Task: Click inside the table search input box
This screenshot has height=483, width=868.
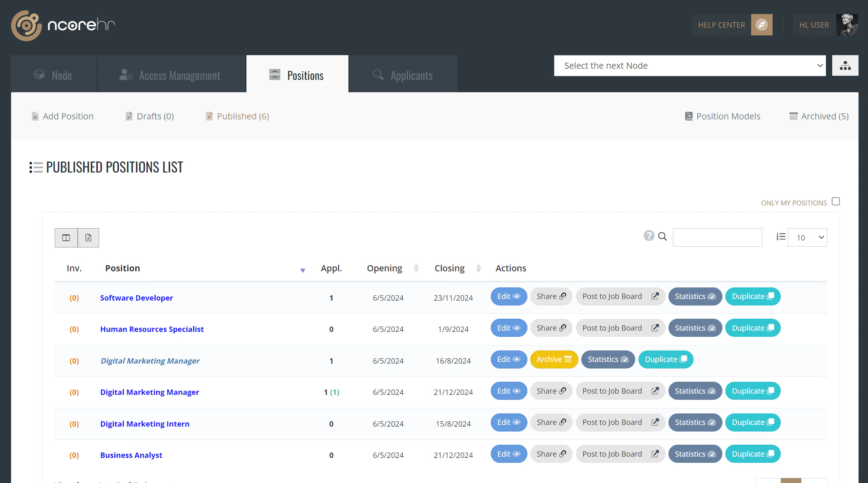Action: coord(717,237)
